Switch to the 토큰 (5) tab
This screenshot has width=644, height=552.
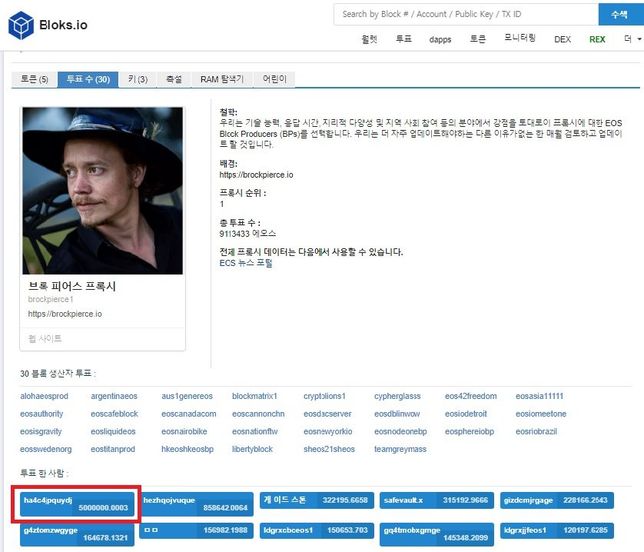tap(34, 79)
